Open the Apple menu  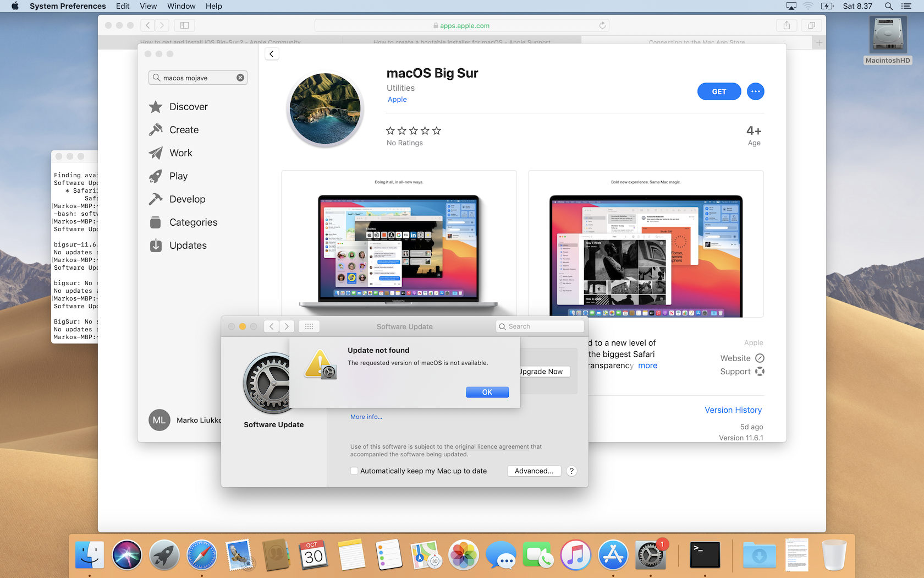(x=15, y=6)
